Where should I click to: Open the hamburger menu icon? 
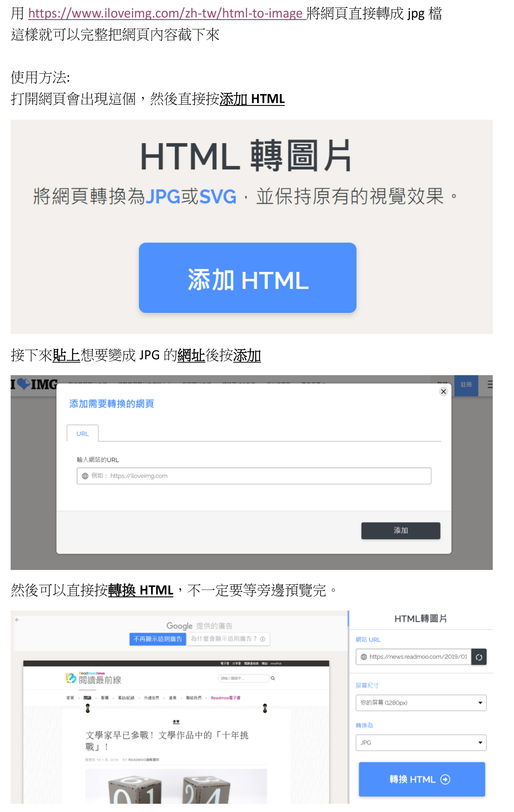click(490, 384)
